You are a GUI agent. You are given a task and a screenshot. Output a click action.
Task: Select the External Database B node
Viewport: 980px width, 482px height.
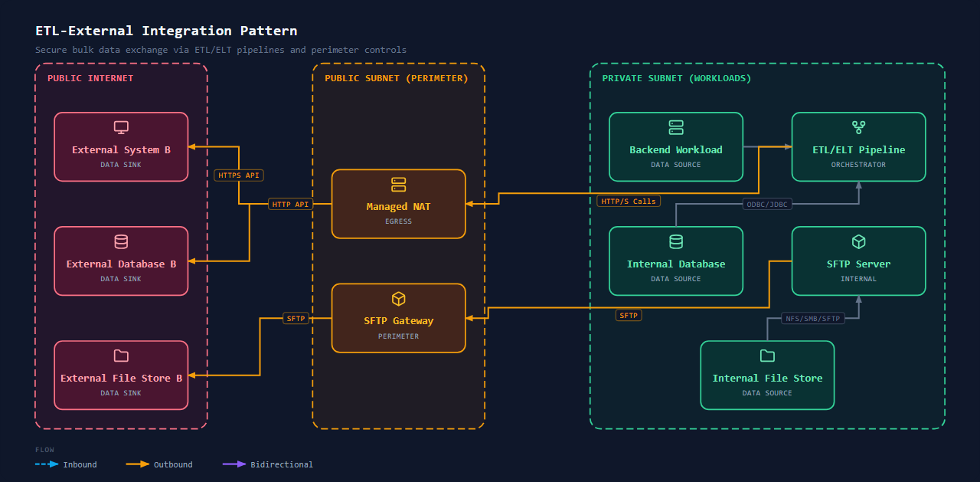(x=121, y=261)
